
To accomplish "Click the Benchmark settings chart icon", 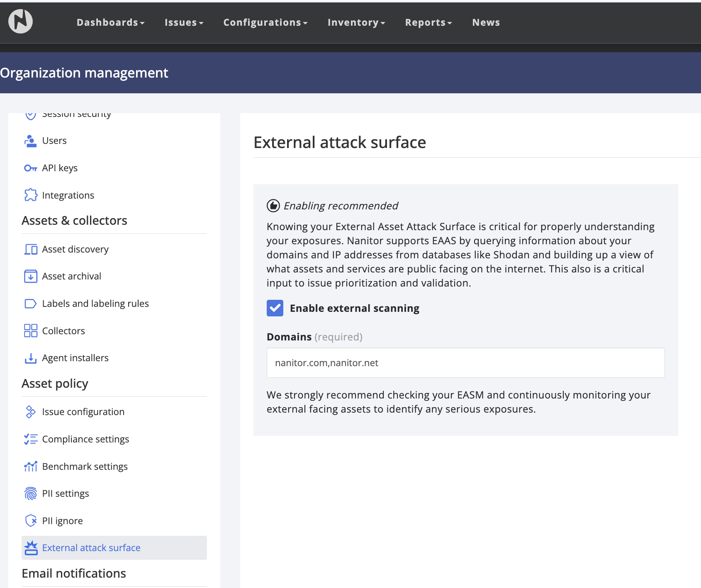I will point(31,467).
